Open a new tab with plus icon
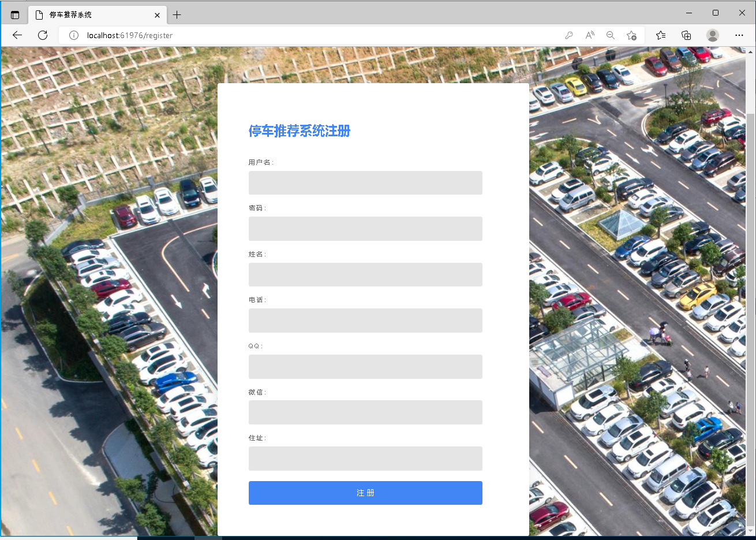The image size is (756, 540). (177, 14)
